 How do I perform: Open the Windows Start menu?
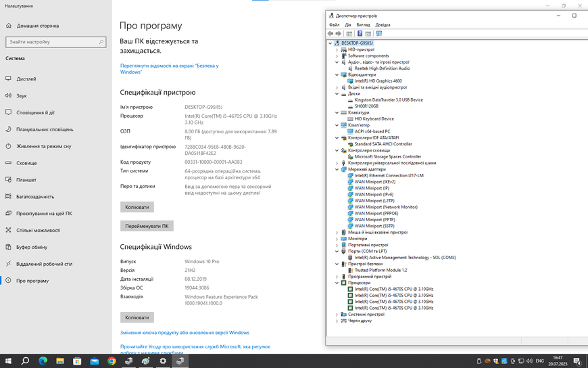pos(8,361)
